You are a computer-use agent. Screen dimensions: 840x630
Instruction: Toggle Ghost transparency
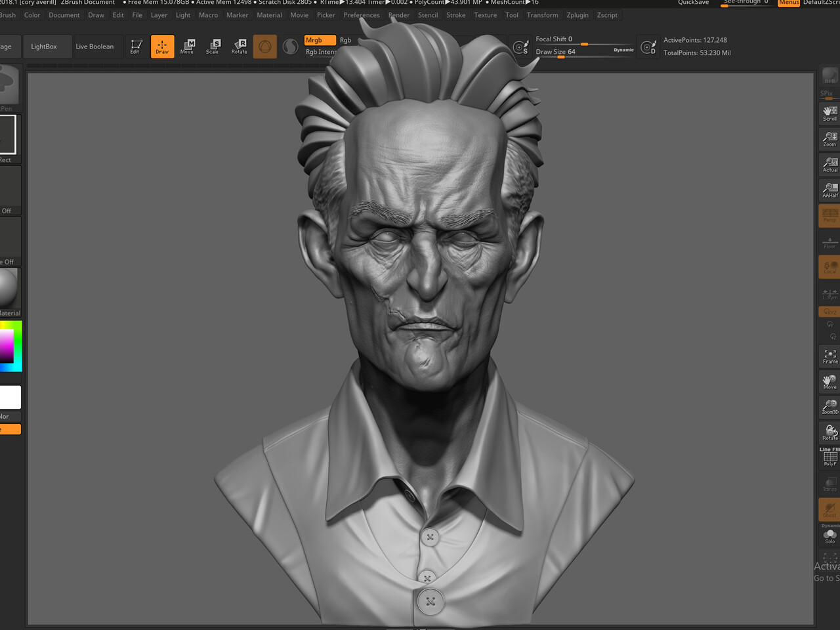tap(829, 509)
